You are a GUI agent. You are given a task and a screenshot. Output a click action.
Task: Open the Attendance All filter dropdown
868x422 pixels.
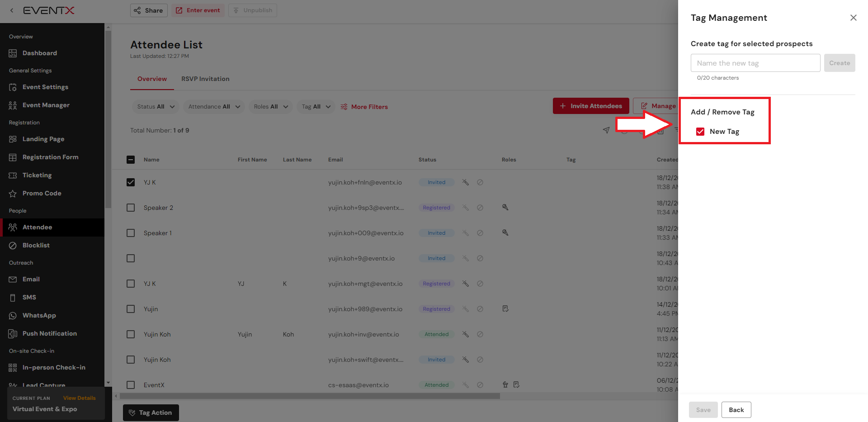214,107
